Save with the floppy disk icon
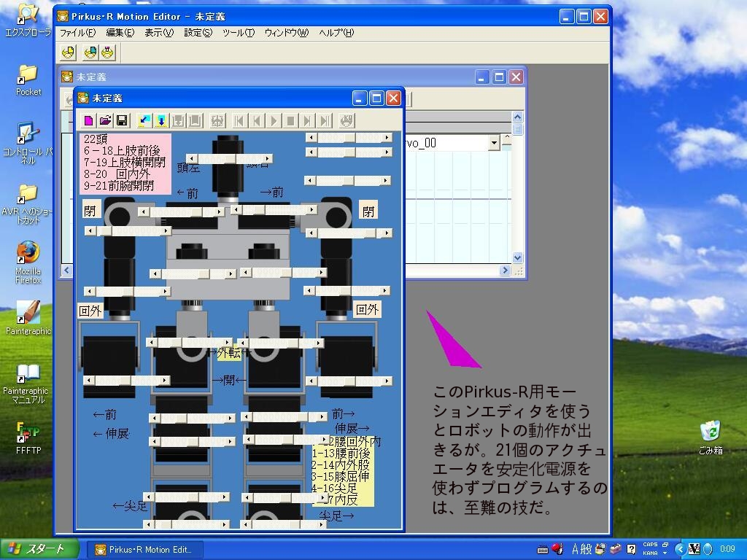The width and height of the screenshot is (747, 560). [122, 120]
